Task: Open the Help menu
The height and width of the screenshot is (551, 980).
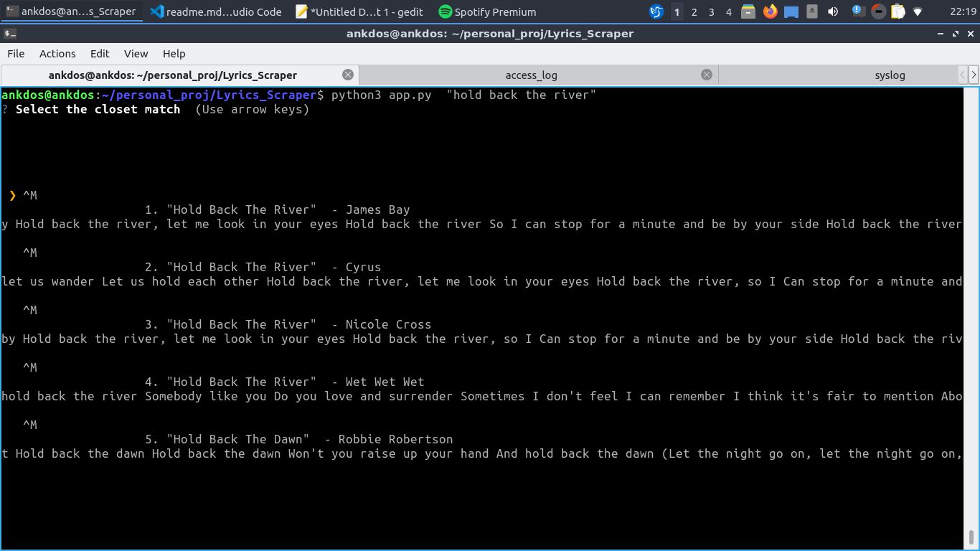Action: click(174, 54)
